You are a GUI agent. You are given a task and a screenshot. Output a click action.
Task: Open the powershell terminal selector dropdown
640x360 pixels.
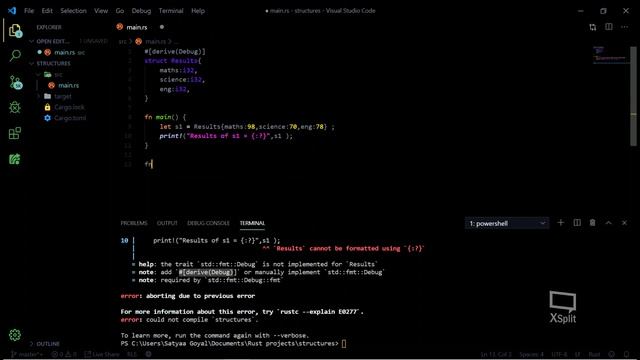coord(507,223)
